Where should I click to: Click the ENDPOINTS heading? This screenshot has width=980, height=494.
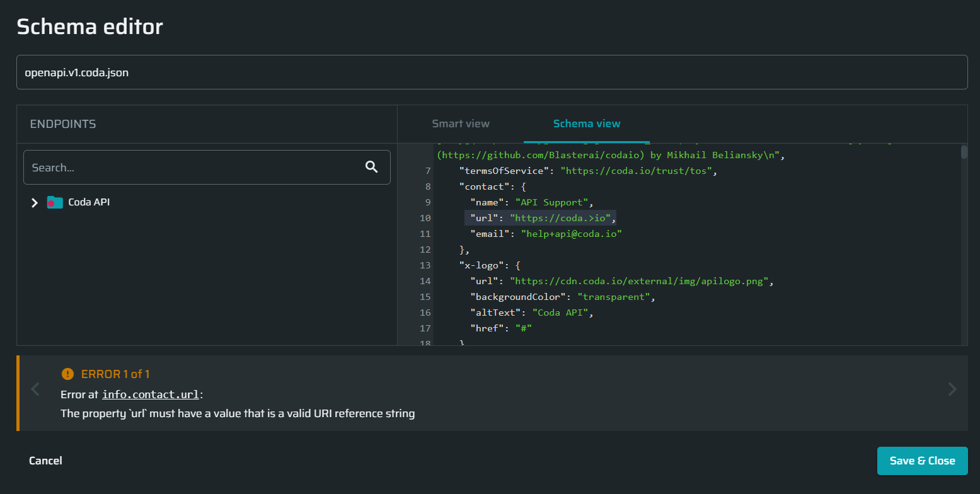(x=63, y=124)
